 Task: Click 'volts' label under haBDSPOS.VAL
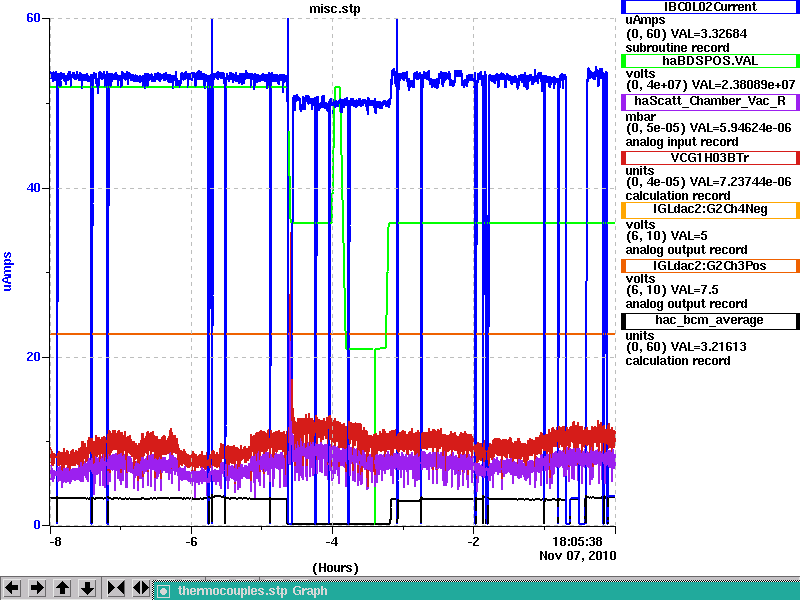click(x=640, y=73)
